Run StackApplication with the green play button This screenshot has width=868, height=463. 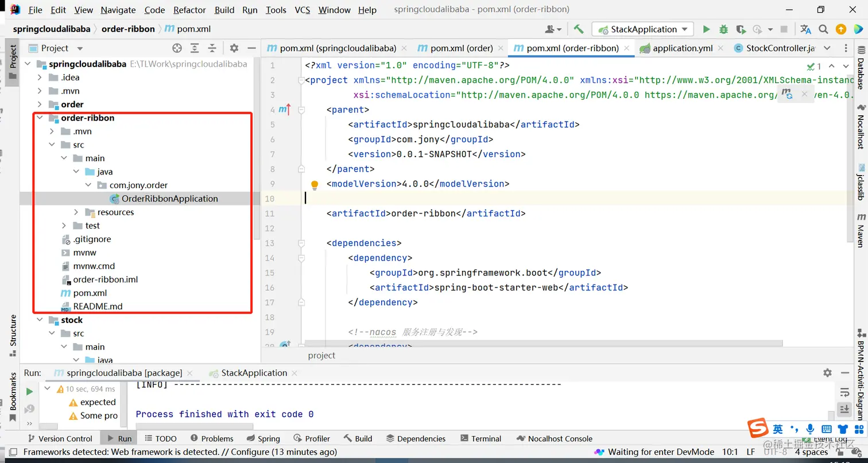pos(706,29)
